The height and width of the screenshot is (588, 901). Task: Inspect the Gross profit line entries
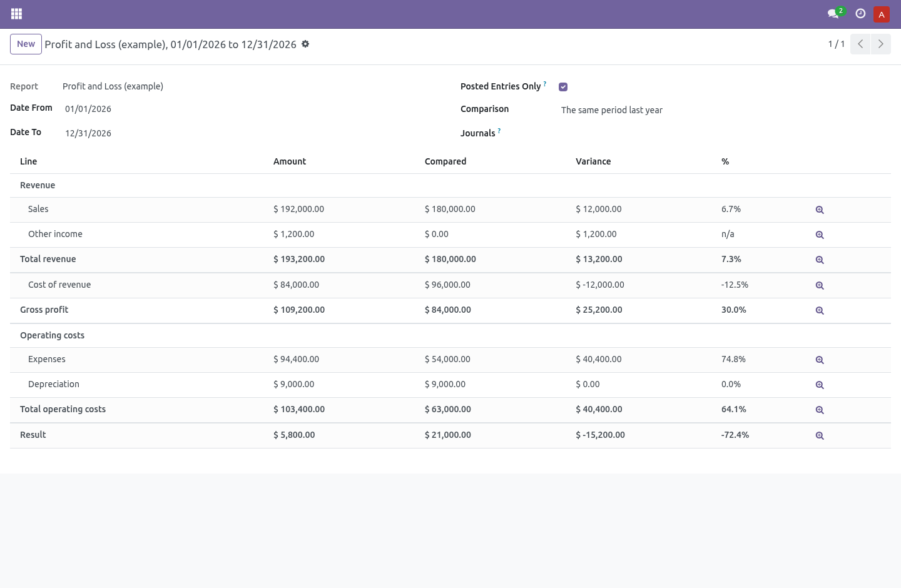coord(820,311)
